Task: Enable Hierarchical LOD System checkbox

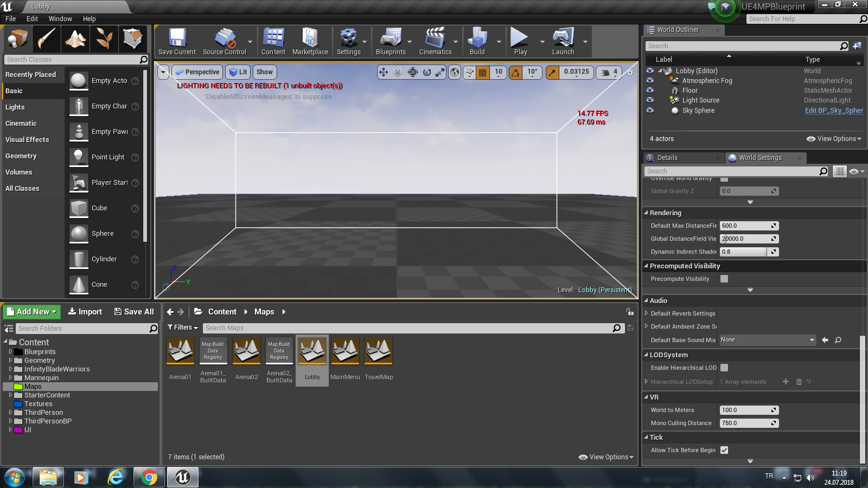Action: click(724, 368)
